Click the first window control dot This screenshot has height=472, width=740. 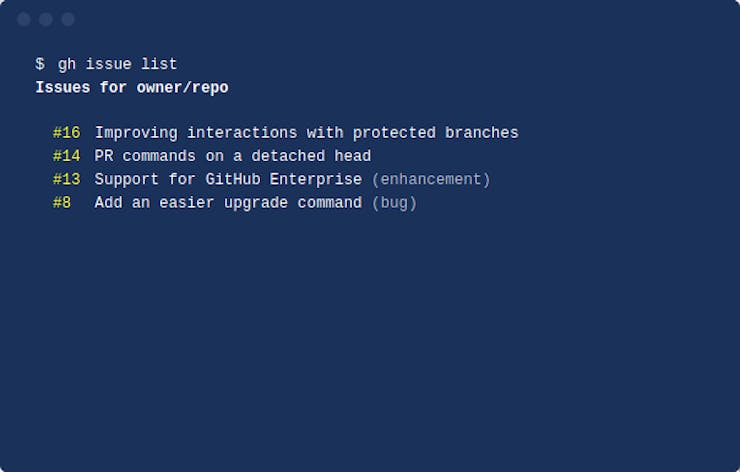[x=24, y=19]
